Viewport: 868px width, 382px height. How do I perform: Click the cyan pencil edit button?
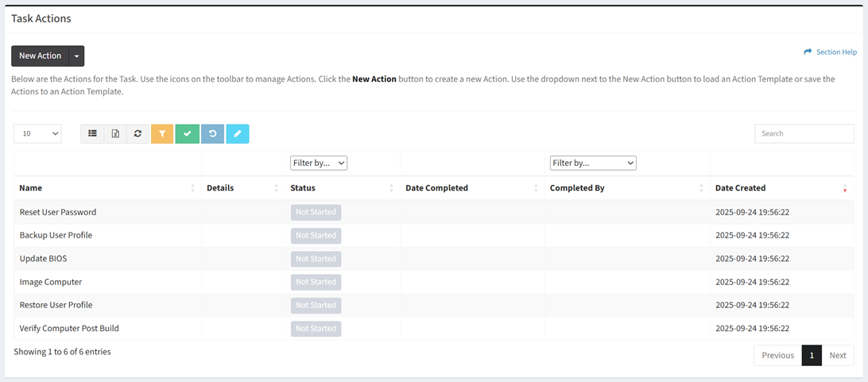(x=238, y=133)
